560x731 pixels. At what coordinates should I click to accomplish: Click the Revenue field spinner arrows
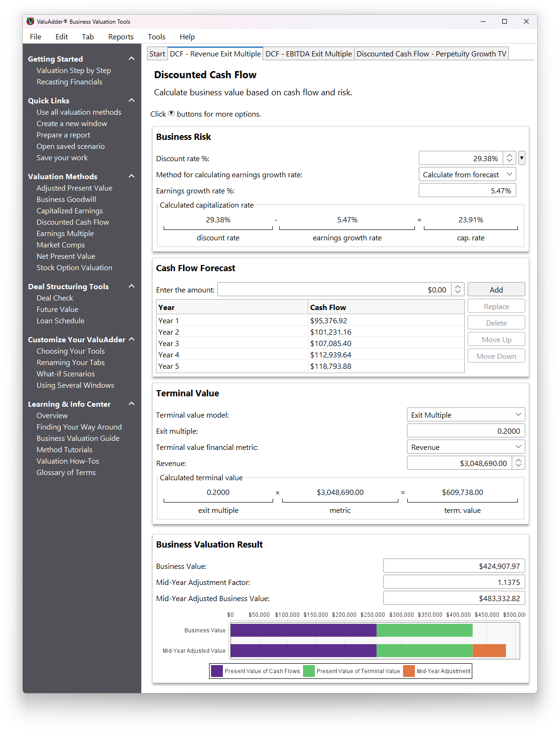click(518, 463)
